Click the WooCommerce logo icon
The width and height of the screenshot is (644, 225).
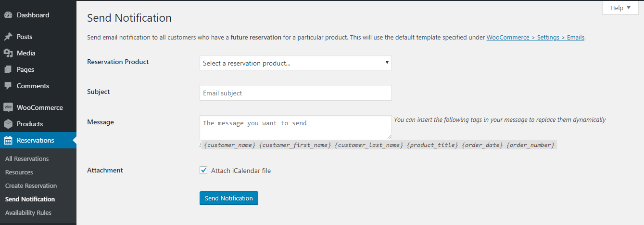8,107
